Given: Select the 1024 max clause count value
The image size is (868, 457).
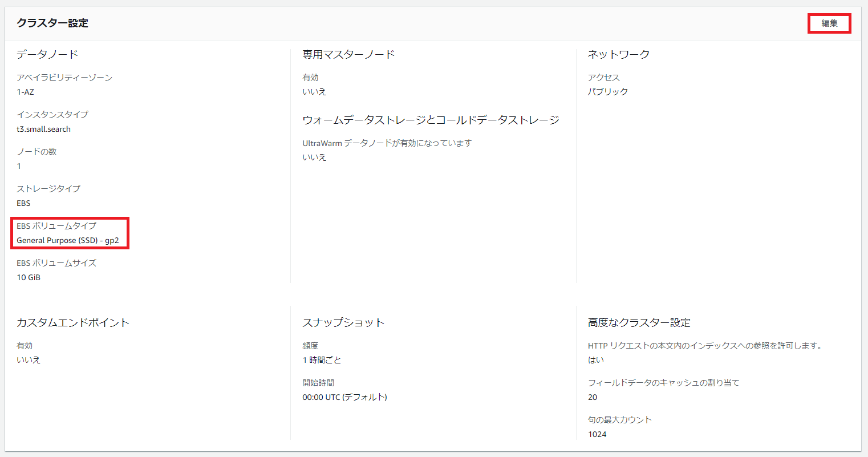Looking at the screenshot, I should point(597,434).
